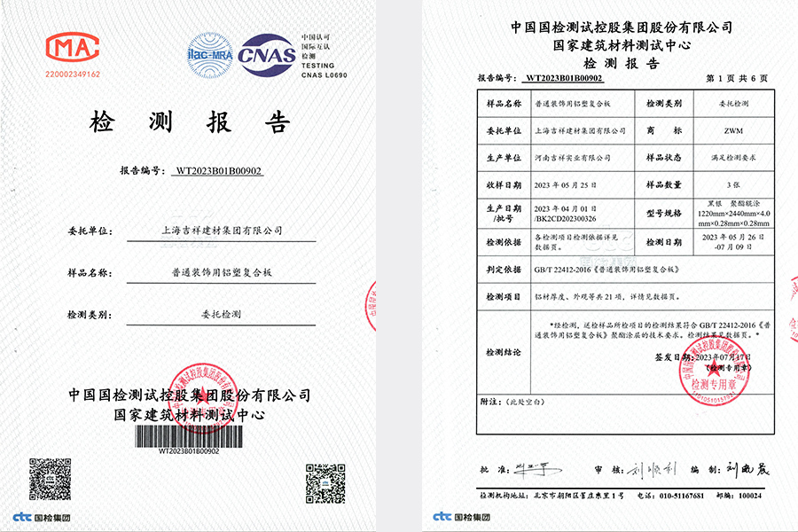Click the blue CNAS logo
This screenshot has width=798, height=532.
click(x=268, y=51)
